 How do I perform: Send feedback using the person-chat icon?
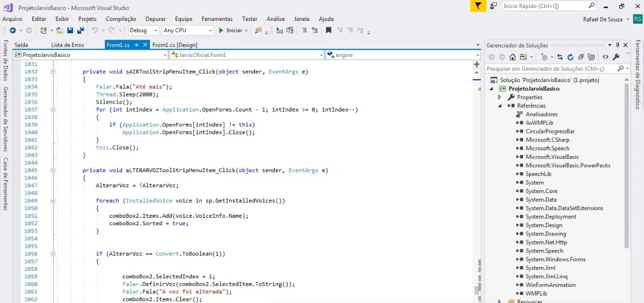click(x=493, y=6)
